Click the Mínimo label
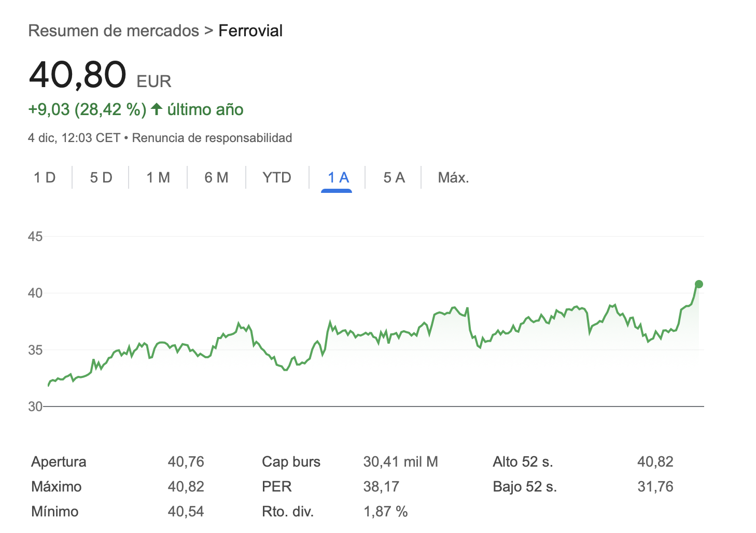Viewport: 756px width, 533px height. [x=55, y=512]
